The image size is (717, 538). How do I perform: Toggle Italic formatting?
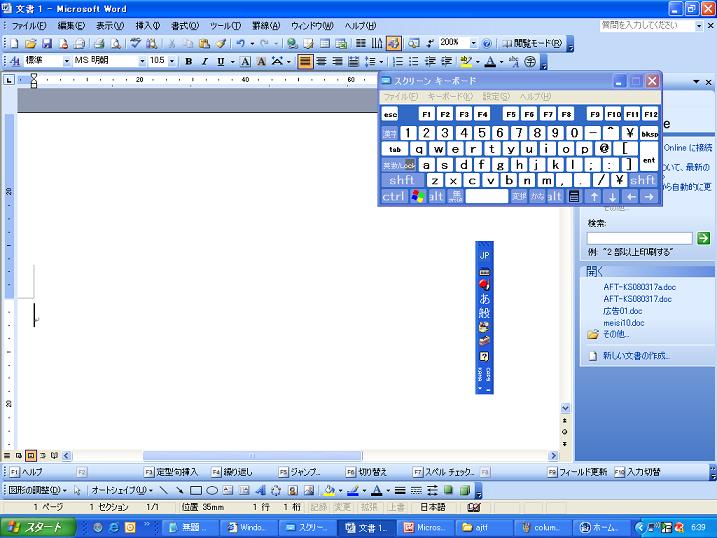[205, 61]
